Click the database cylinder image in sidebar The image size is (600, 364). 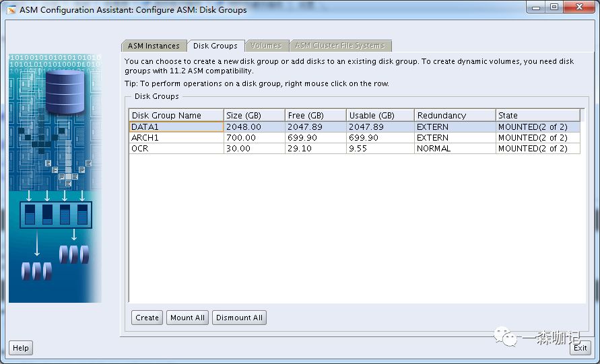coord(65,92)
